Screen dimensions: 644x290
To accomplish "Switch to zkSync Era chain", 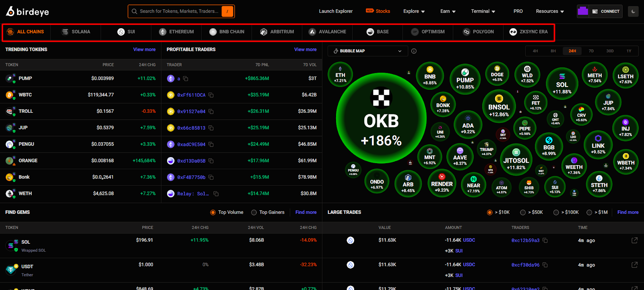I will pos(528,32).
